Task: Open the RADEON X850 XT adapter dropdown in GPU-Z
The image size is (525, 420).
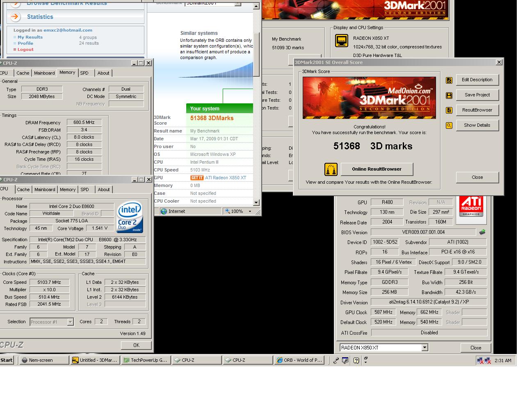Action: [x=425, y=348]
